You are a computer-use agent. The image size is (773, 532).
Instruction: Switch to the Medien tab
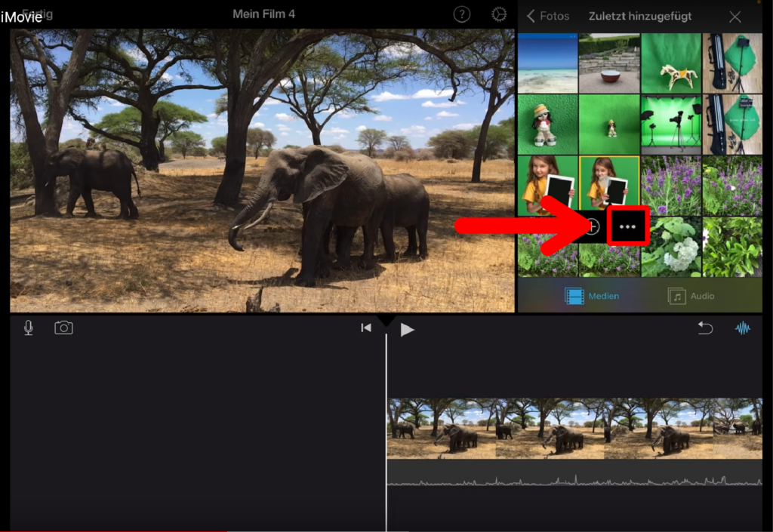[x=592, y=296]
